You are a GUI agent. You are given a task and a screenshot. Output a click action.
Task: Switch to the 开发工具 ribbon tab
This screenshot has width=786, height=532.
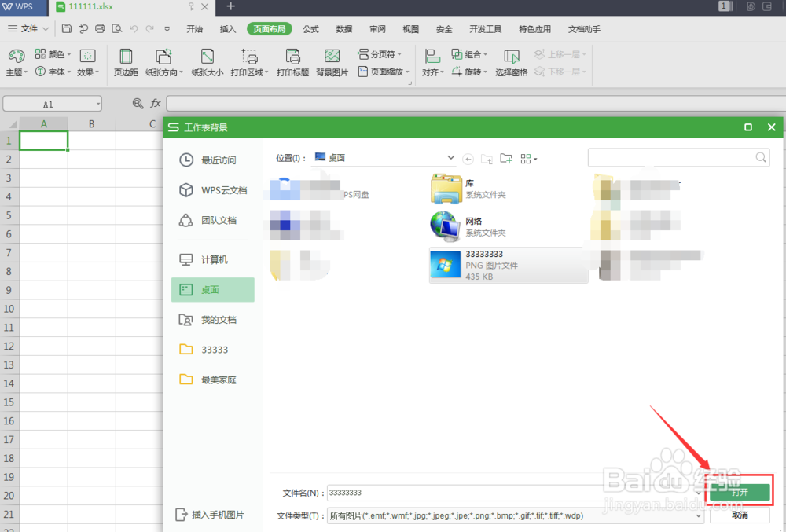coord(485,29)
